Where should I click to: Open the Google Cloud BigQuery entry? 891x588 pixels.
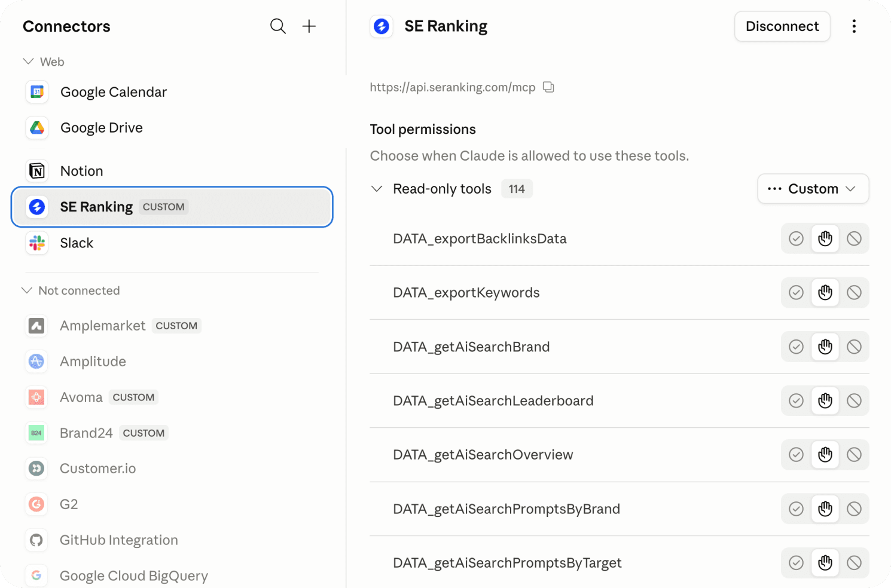172,575
